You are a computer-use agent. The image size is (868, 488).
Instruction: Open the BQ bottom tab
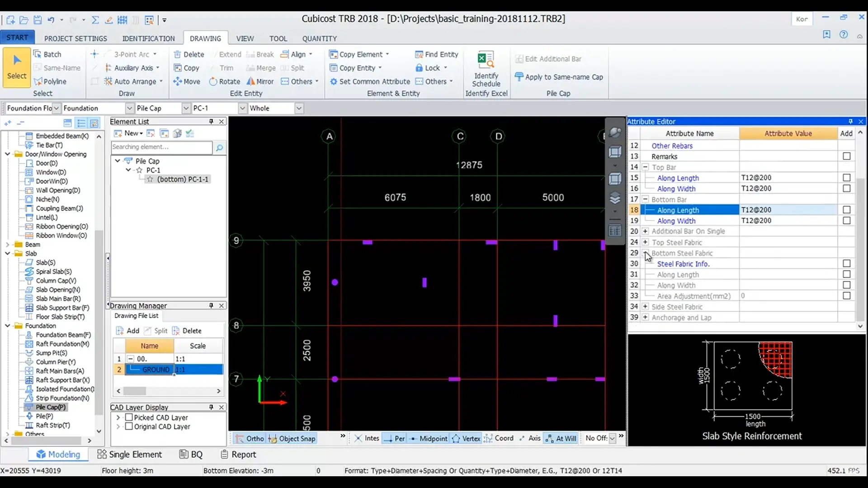(191, 454)
